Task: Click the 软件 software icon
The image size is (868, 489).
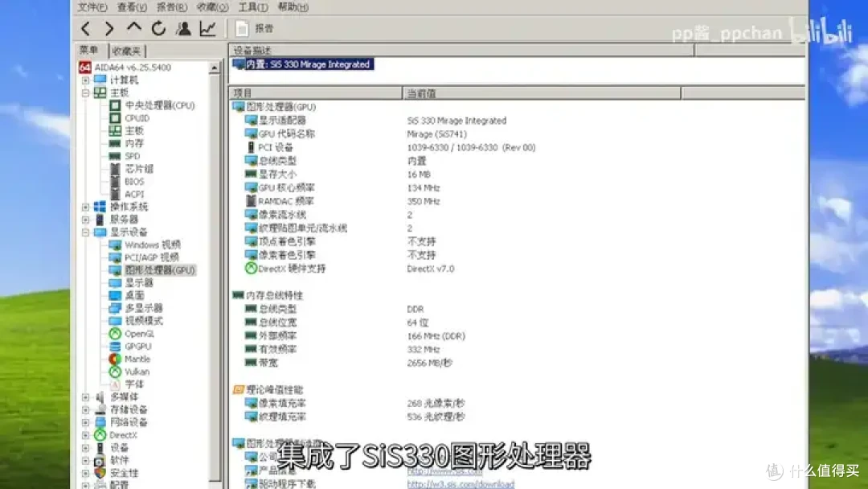Action: coord(100,461)
